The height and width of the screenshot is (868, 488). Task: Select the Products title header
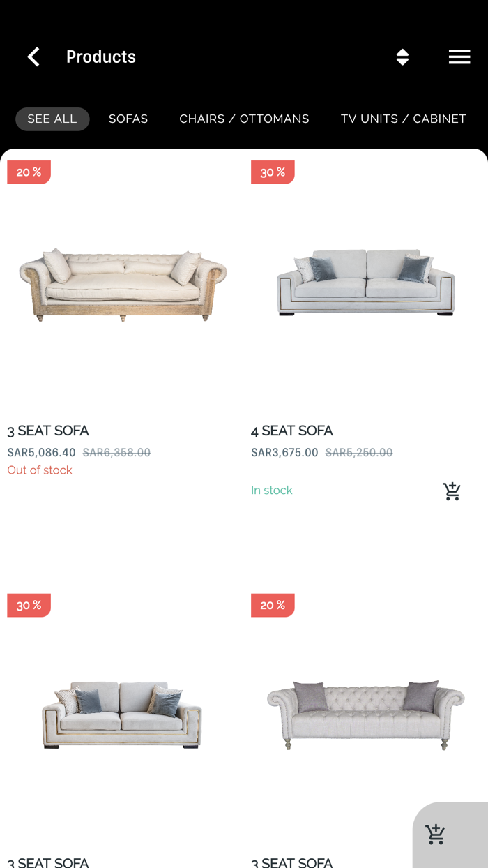click(x=101, y=57)
